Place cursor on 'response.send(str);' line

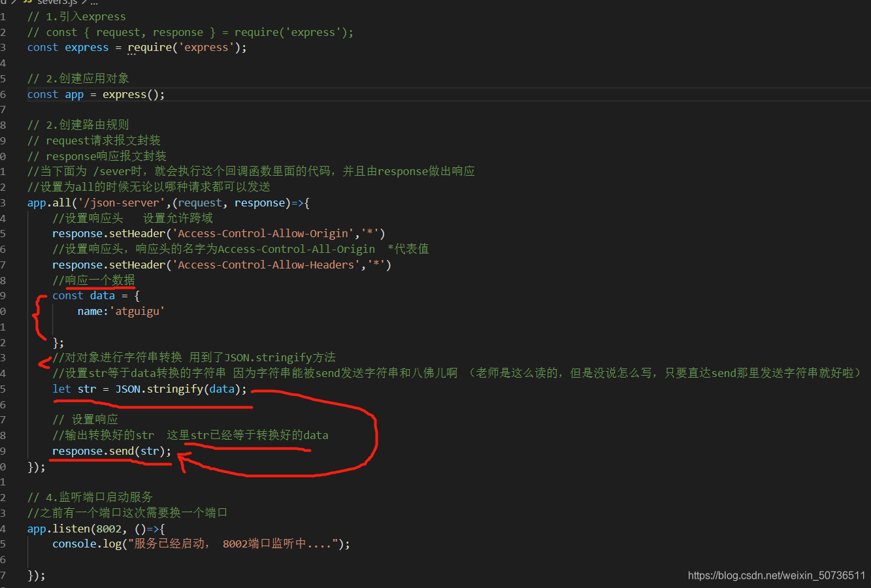click(112, 451)
